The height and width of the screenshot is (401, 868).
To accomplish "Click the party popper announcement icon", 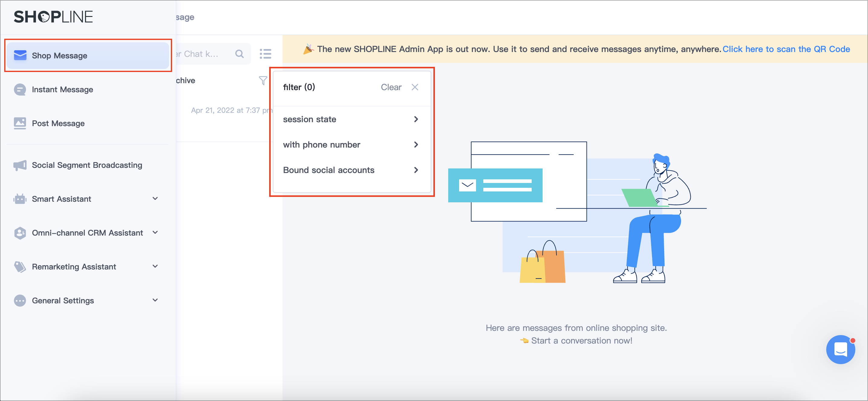I will (x=308, y=49).
